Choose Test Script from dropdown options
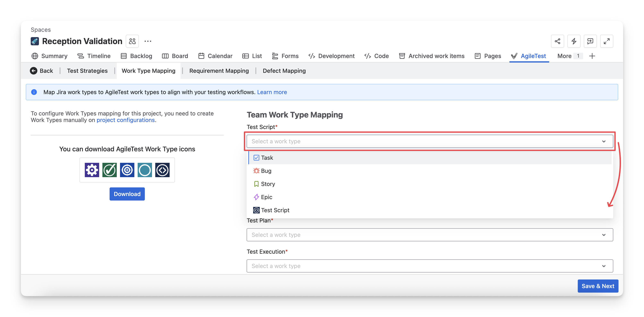This screenshot has width=644, height=317. tap(275, 210)
